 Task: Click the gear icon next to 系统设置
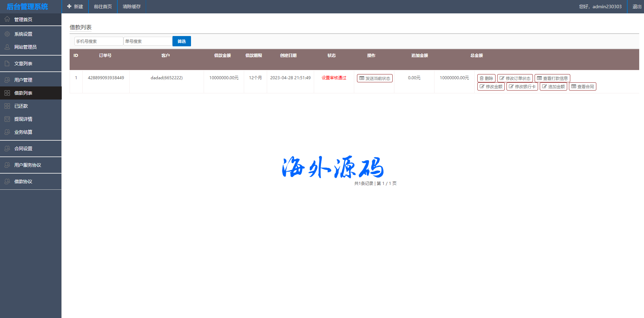click(x=7, y=34)
